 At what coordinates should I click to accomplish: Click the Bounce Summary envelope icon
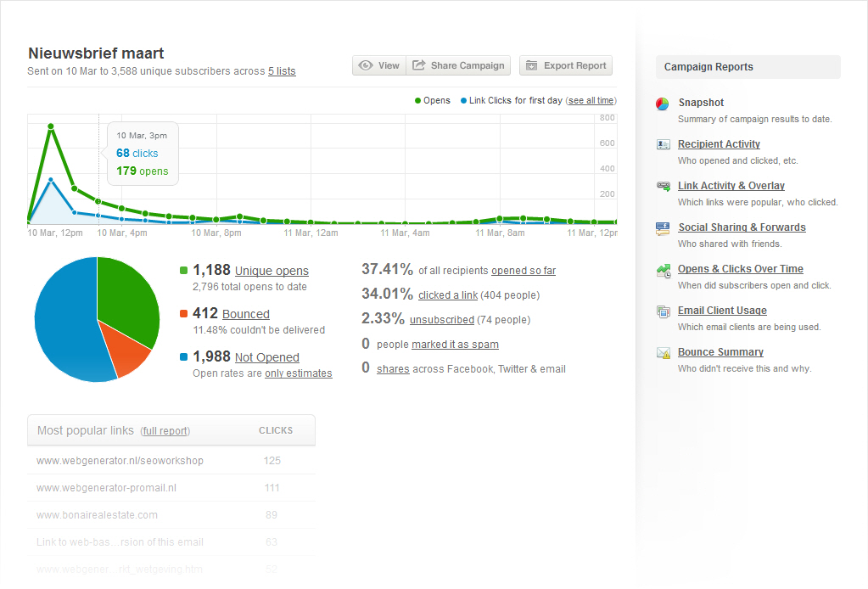[663, 353]
